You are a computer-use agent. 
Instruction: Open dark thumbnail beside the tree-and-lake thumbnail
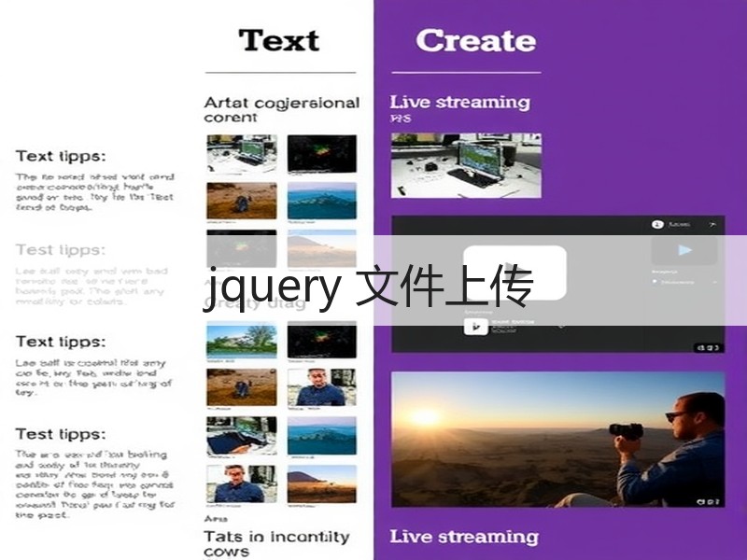pyautogui.click(x=321, y=340)
